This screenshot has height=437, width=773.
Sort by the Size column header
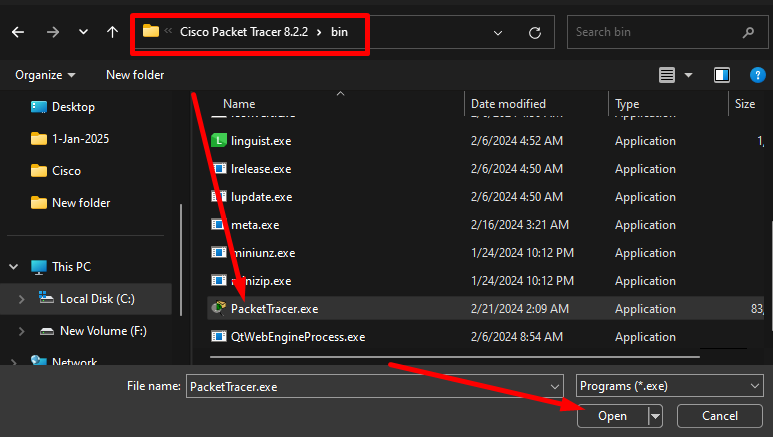745,104
